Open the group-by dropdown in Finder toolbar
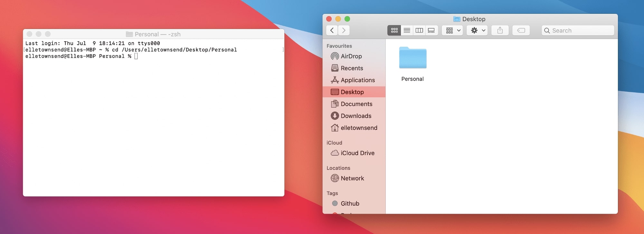Viewport: 644px width, 234px height. [453, 30]
